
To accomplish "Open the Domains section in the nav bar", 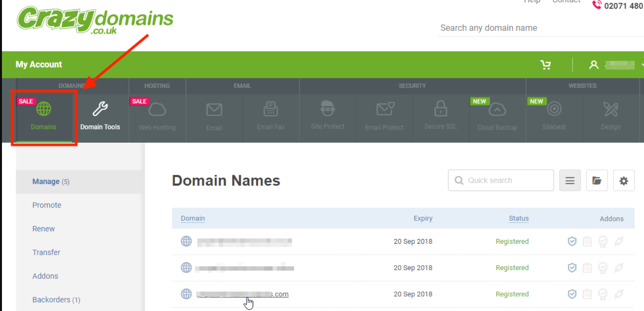I will coord(44,117).
